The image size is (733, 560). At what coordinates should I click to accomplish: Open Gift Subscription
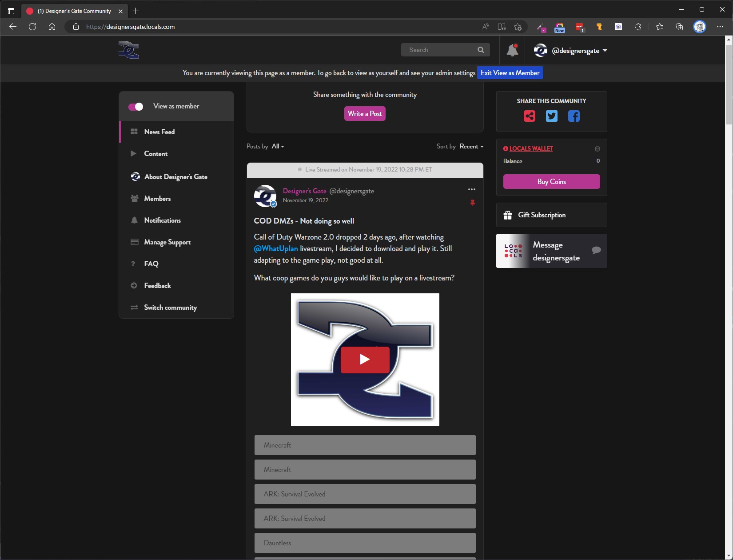pos(551,215)
